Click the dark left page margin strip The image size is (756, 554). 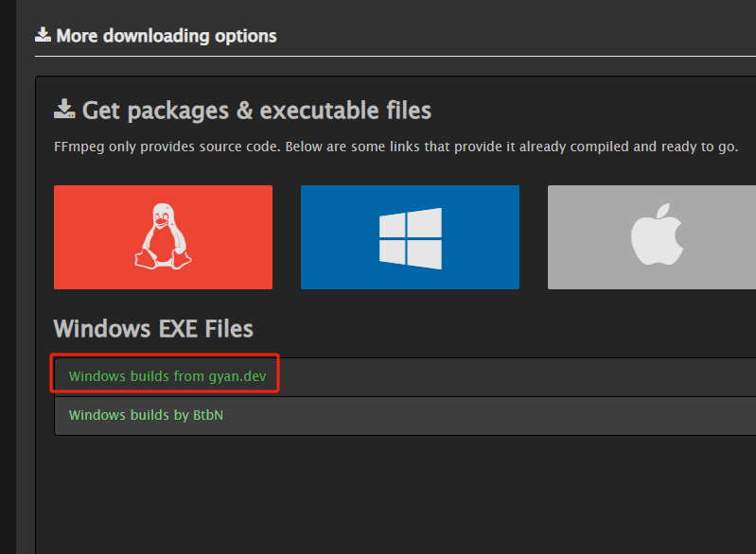tap(8, 284)
